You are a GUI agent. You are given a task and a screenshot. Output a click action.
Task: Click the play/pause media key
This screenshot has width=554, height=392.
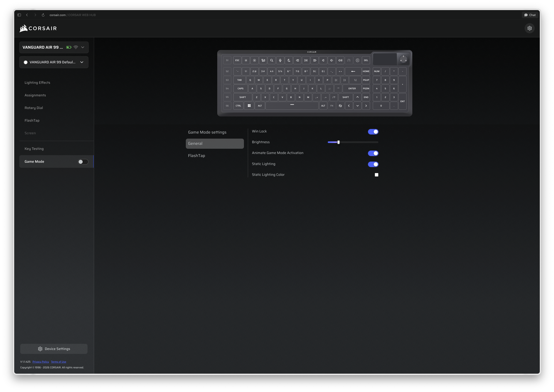tap(306, 60)
